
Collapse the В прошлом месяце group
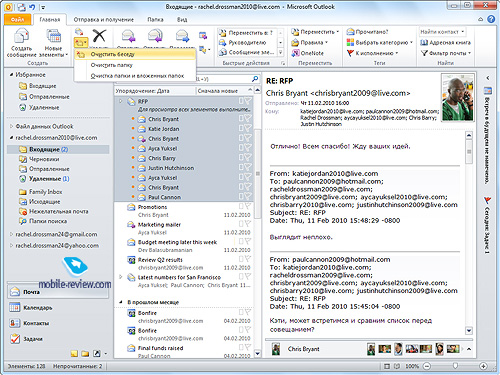121,302
